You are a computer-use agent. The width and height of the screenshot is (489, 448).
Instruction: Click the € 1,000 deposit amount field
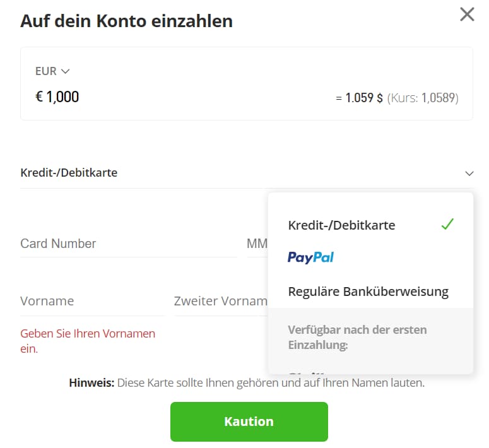pos(57,97)
